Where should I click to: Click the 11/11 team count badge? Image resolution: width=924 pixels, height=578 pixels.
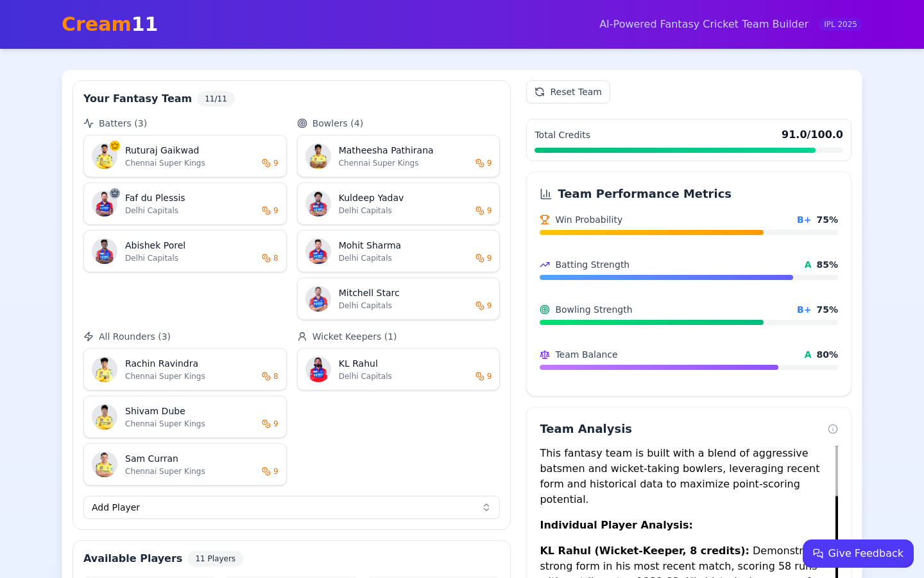[216, 99]
